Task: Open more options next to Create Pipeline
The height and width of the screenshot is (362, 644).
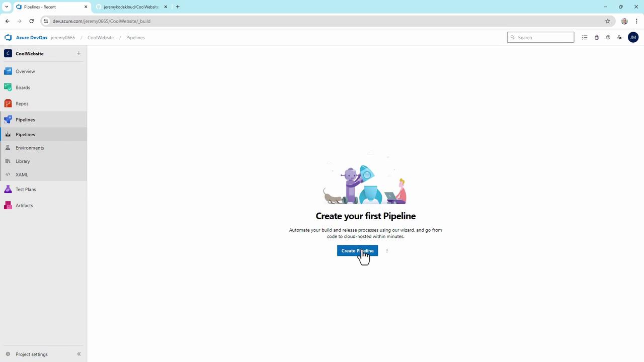Action: point(387,251)
